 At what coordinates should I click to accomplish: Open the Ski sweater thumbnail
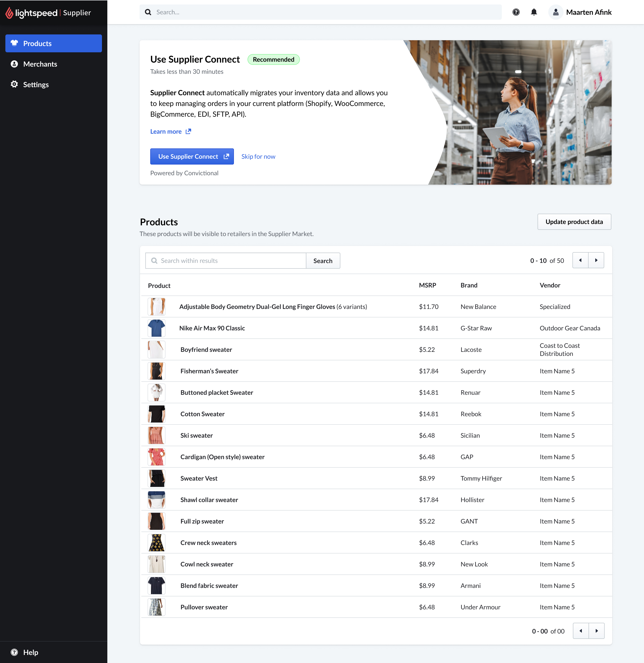pos(156,435)
